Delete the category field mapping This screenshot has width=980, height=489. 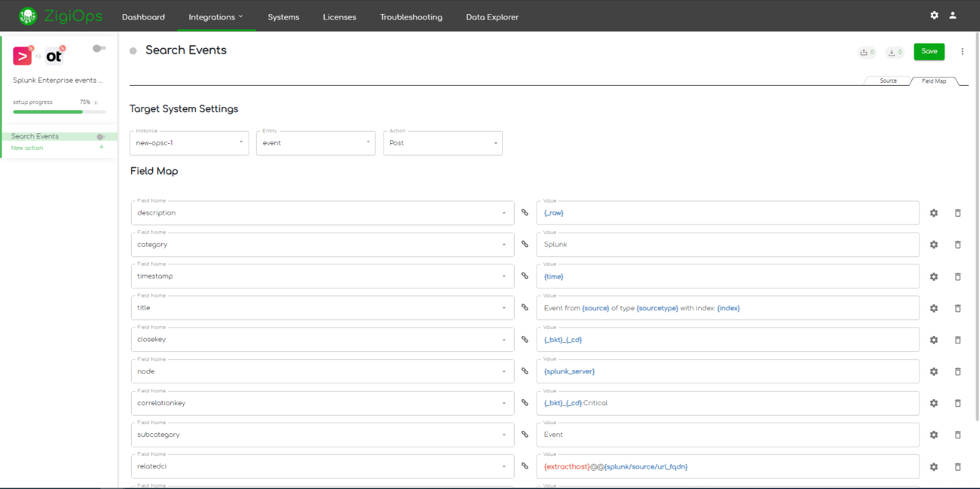(x=958, y=245)
